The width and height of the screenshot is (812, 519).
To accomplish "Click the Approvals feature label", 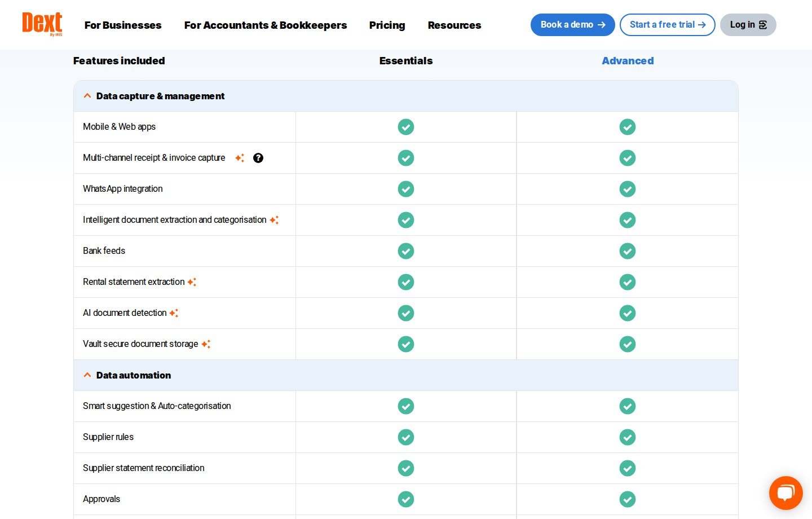I will pyautogui.click(x=101, y=499).
